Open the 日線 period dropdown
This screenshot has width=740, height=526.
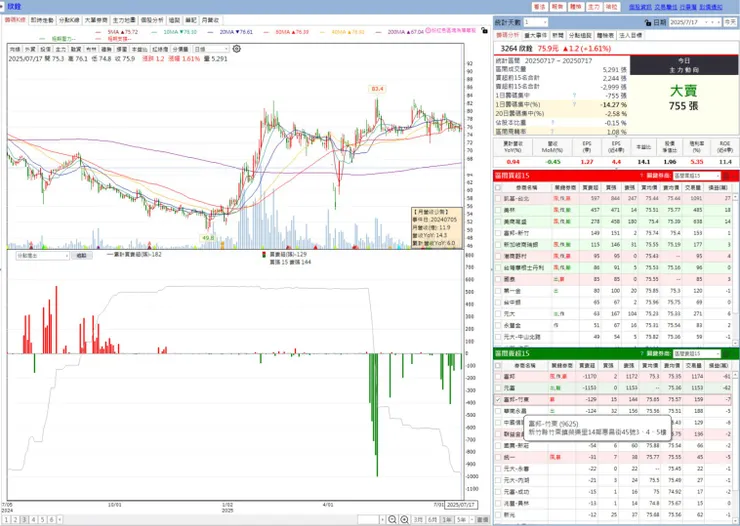point(211,49)
